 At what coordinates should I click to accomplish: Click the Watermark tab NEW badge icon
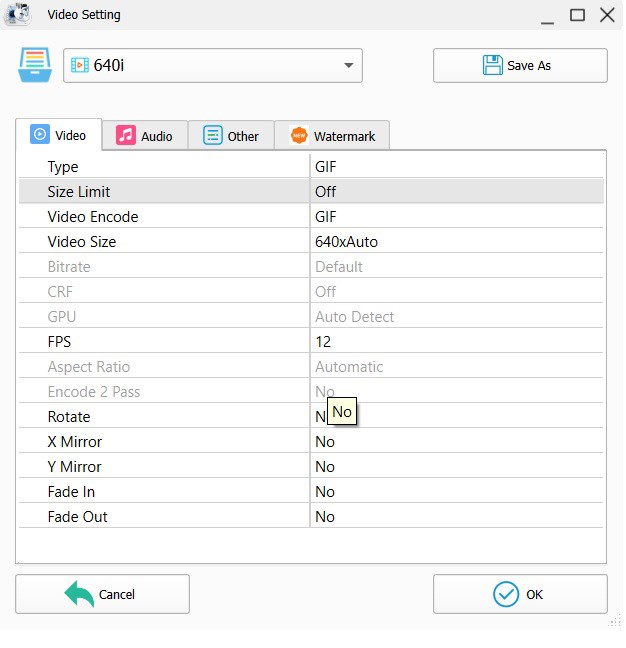[299, 136]
